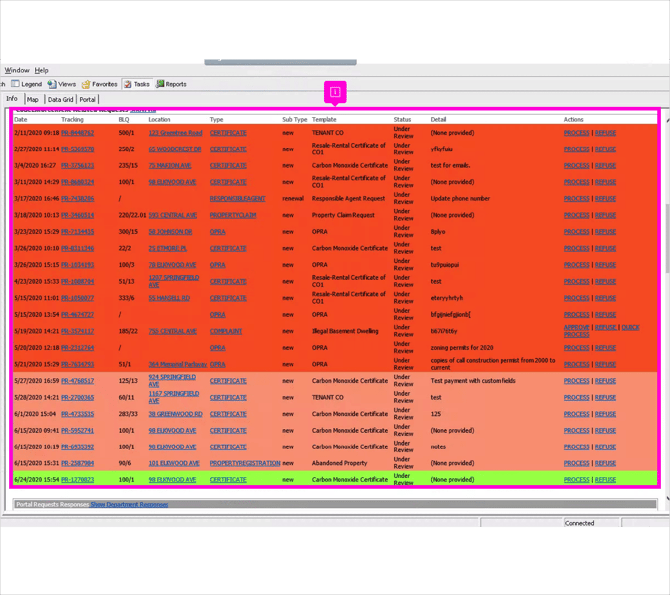Open OPRA type link for 3/23/2020 15:29 row
This screenshot has width=670, height=595.
coord(217,232)
